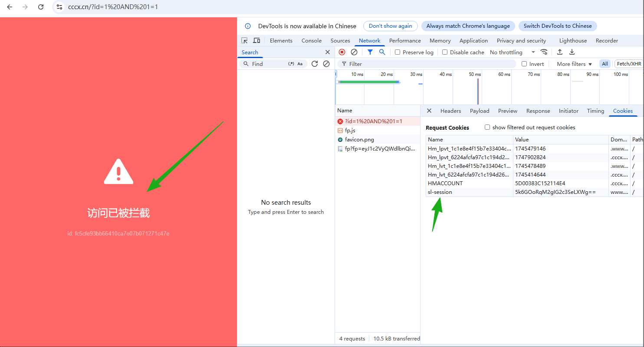Screen dimensions: 644x347
Task: Select the fp.js request in the list
Action: 350,131
